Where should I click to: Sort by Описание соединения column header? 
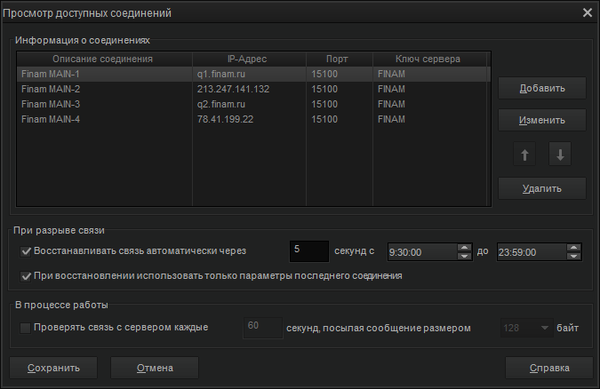point(104,59)
